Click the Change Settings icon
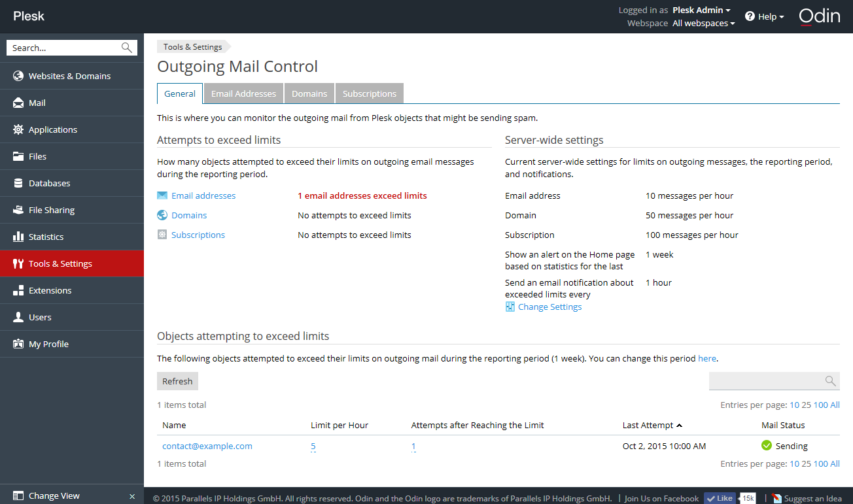853x504 pixels. pos(510,307)
